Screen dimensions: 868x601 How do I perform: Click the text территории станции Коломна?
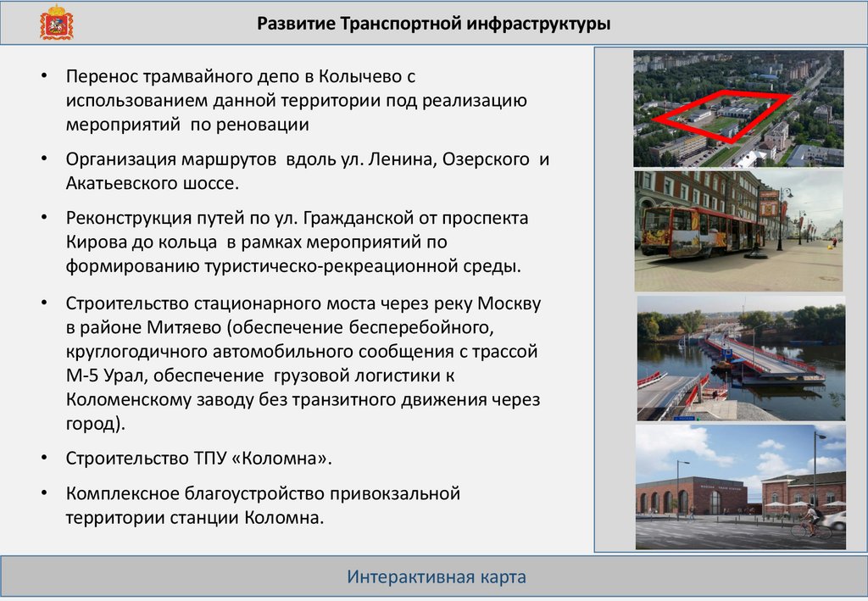pos(194,517)
